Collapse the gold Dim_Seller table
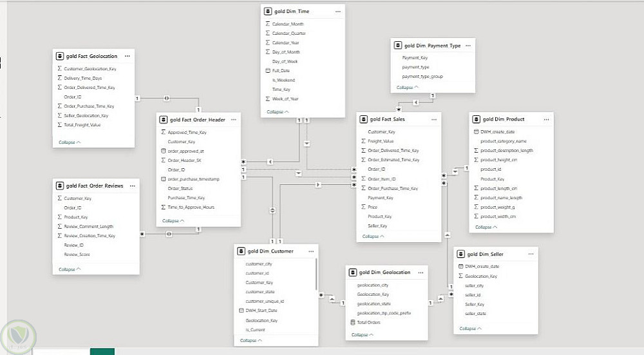The height and width of the screenshot is (355, 644). 470,329
